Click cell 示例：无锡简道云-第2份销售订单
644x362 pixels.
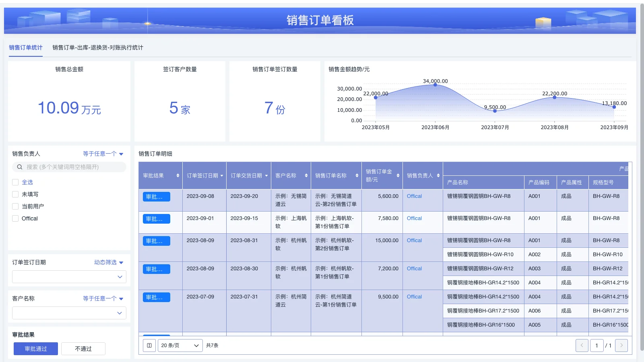[x=336, y=200]
